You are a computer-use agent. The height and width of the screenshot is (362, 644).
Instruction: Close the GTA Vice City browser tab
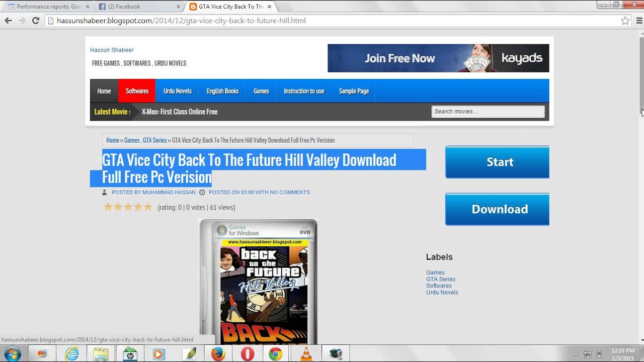(269, 7)
